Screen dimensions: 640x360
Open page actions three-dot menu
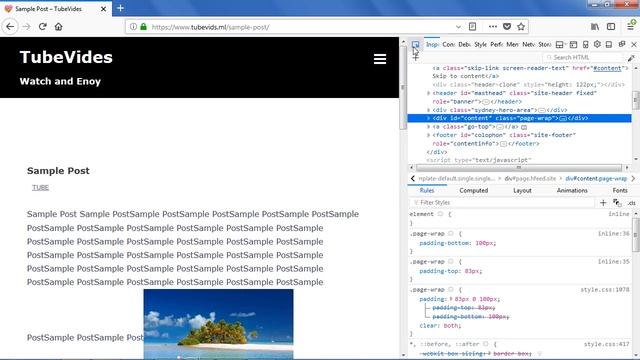click(493, 27)
